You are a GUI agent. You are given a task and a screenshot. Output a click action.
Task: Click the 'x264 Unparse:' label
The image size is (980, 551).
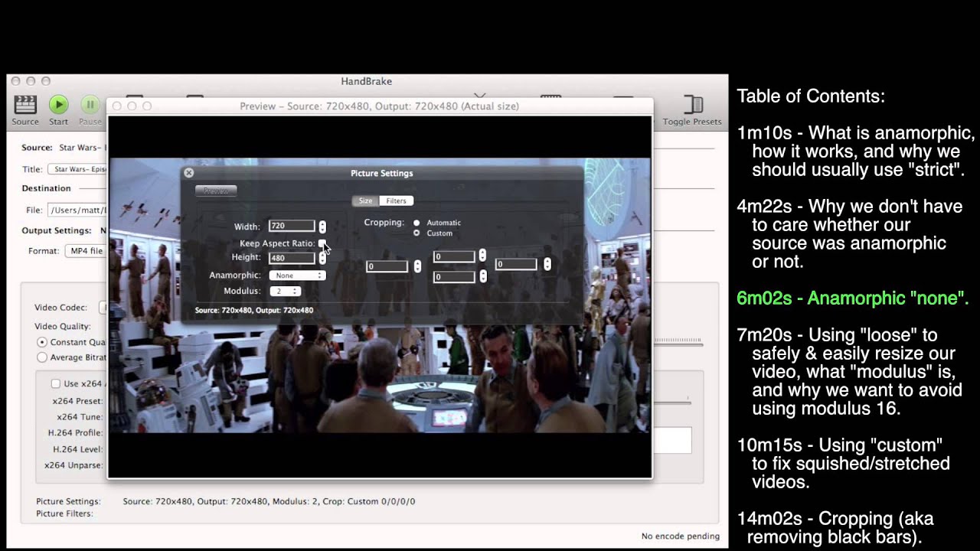pos(73,465)
